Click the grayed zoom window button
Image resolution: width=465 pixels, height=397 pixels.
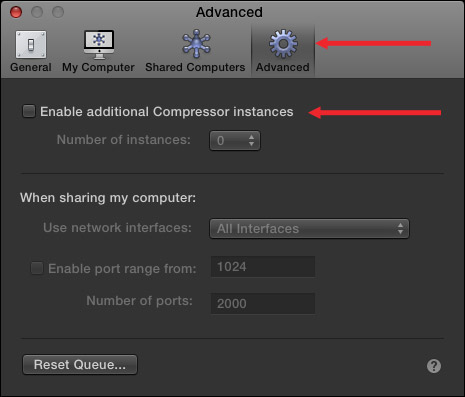click(58, 12)
